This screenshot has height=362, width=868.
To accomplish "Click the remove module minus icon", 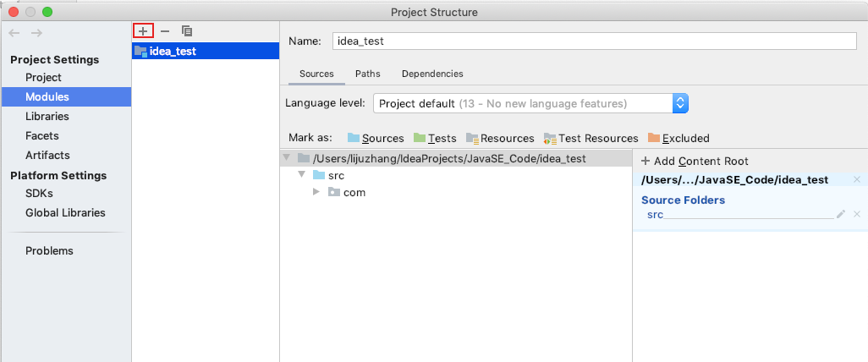I will pyautogui.click(x=165, y=30).
